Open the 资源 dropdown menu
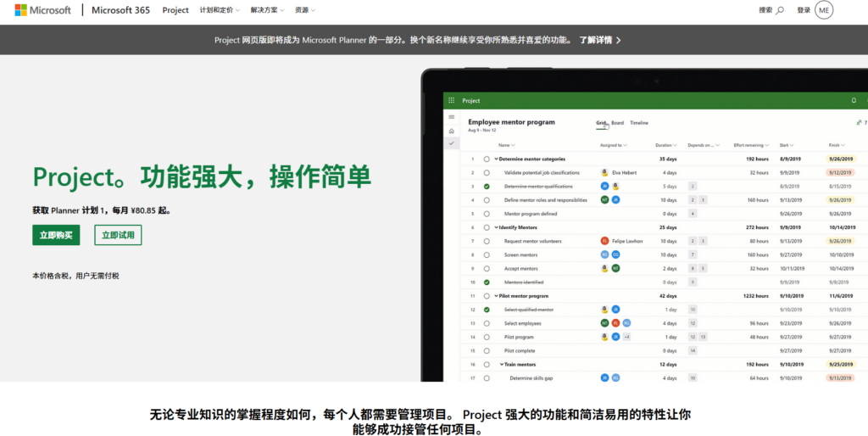 click(x=305, y=10)
